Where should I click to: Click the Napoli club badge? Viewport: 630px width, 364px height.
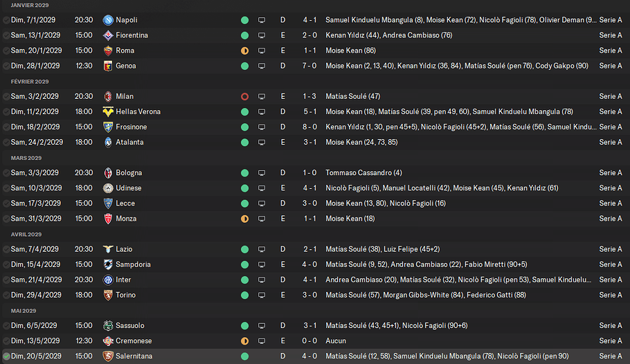[108, 20]
